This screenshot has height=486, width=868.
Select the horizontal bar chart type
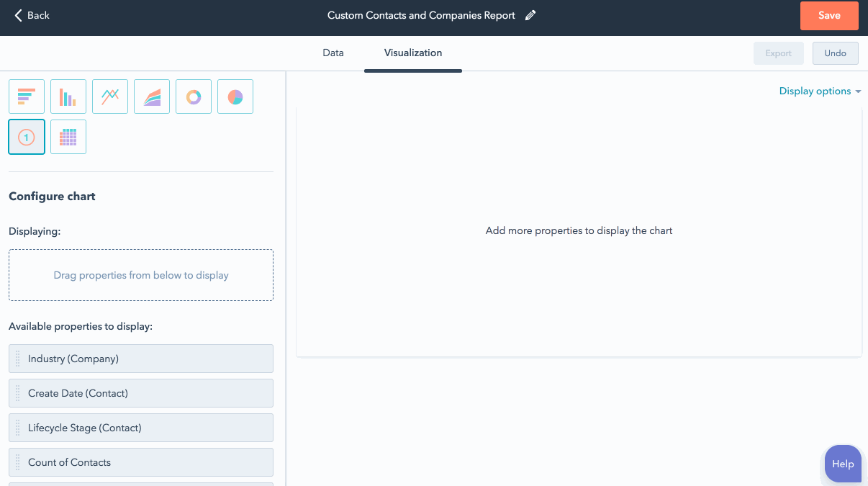pos(27,96)
